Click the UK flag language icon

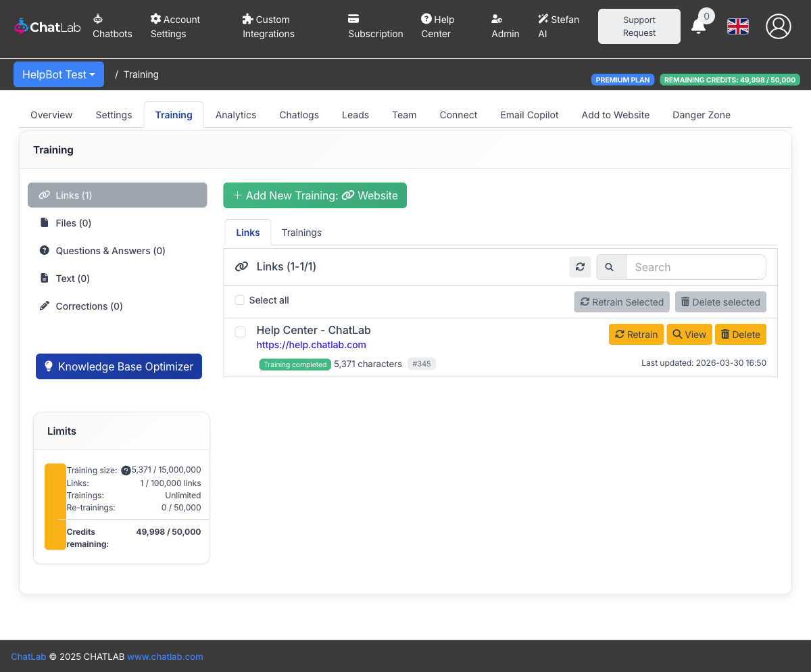point(737,26)
